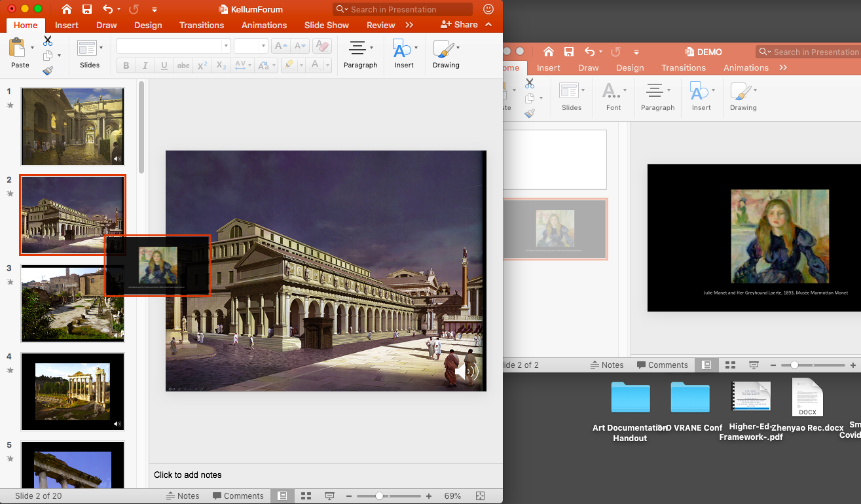Clear all formatting with eraser icon

point(322,46)
